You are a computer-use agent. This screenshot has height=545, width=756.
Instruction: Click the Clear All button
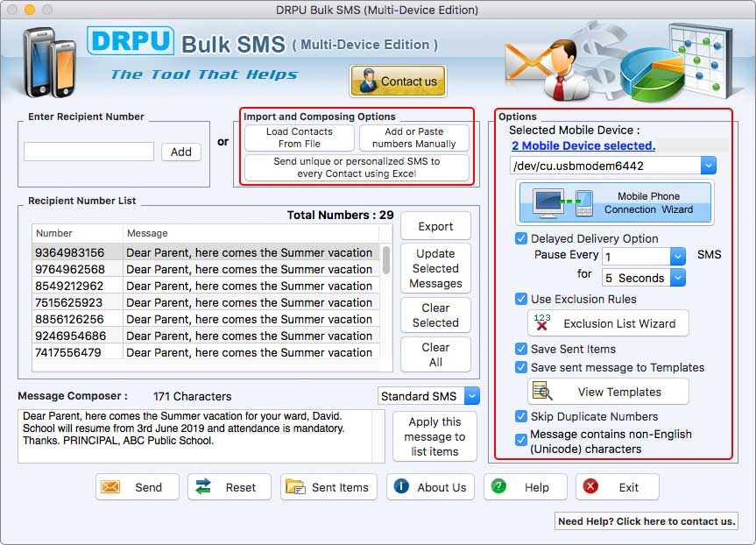point(435,355)
